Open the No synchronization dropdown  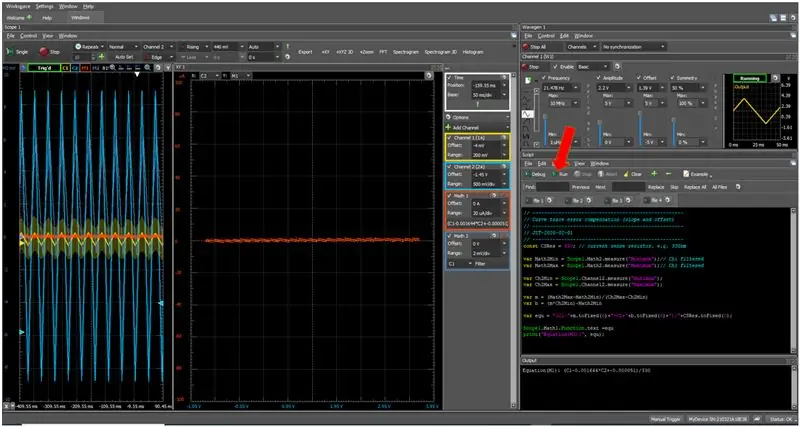[x=634, y=46]
